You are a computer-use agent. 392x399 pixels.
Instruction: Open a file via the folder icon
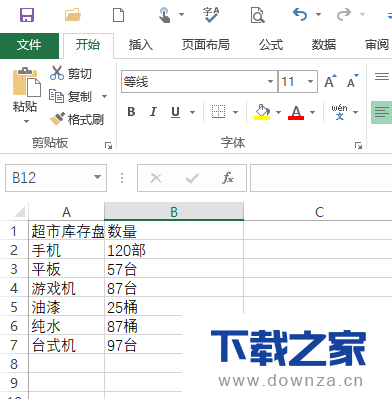coord(73,15)
